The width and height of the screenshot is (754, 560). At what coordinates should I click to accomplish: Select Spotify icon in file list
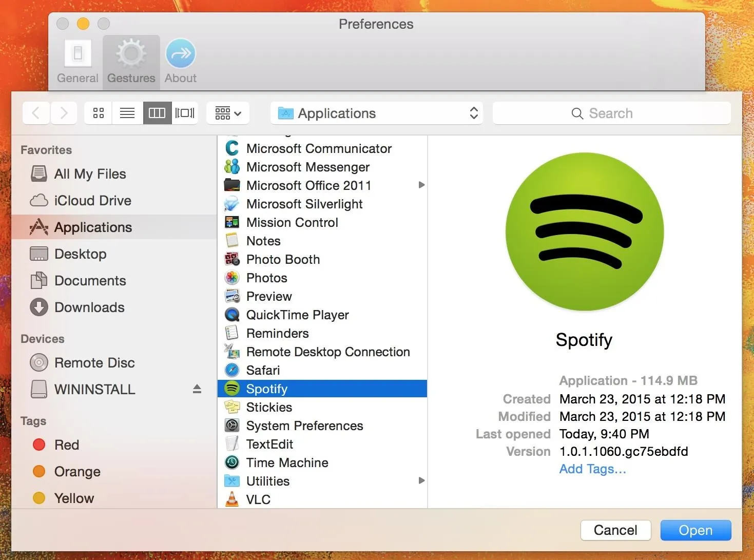pyautogui.click(x=232, y=389)
